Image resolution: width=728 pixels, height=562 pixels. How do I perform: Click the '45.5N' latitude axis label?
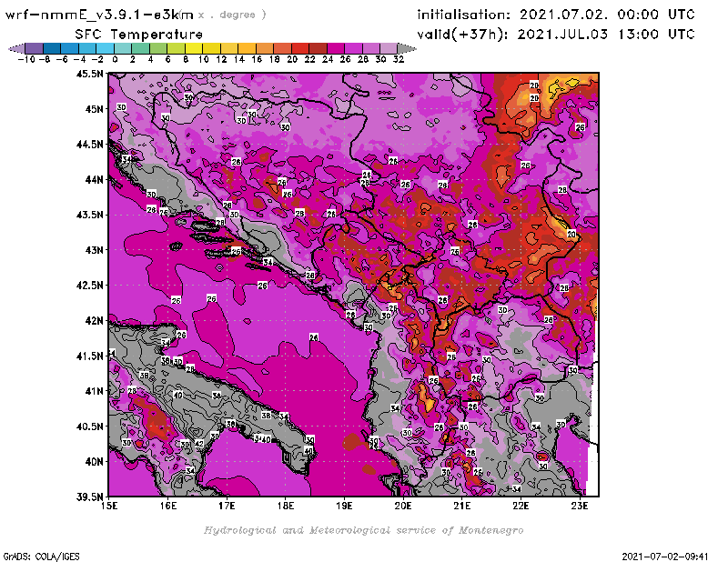coord(89,74)
